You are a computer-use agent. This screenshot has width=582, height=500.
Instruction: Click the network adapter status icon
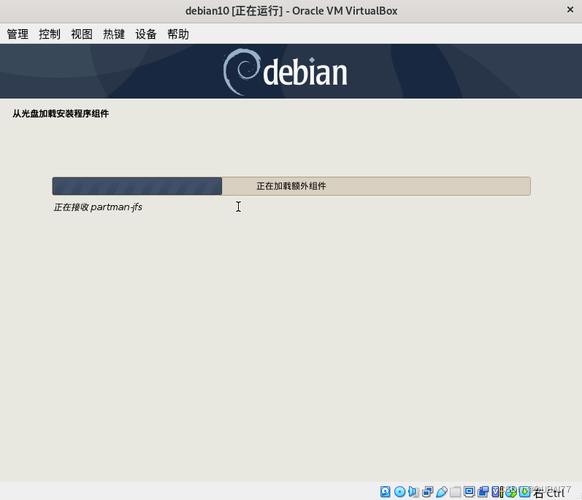point(428,491)
